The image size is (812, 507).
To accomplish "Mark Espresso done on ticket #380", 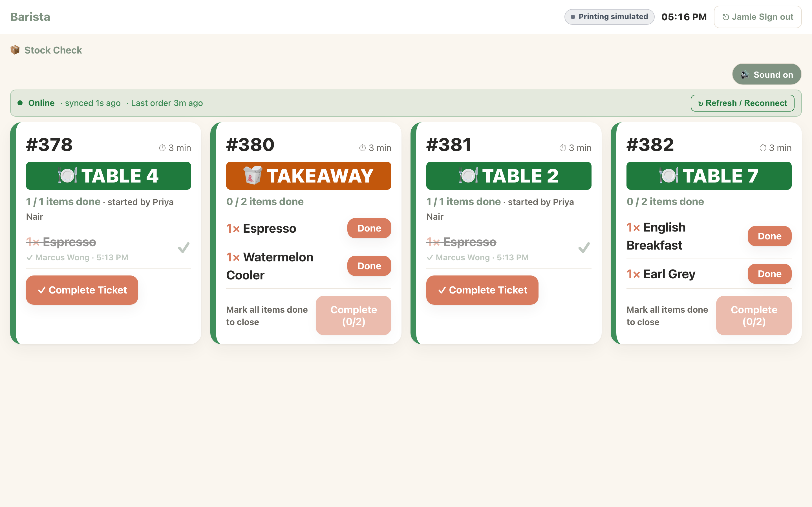I will [369, 228].
